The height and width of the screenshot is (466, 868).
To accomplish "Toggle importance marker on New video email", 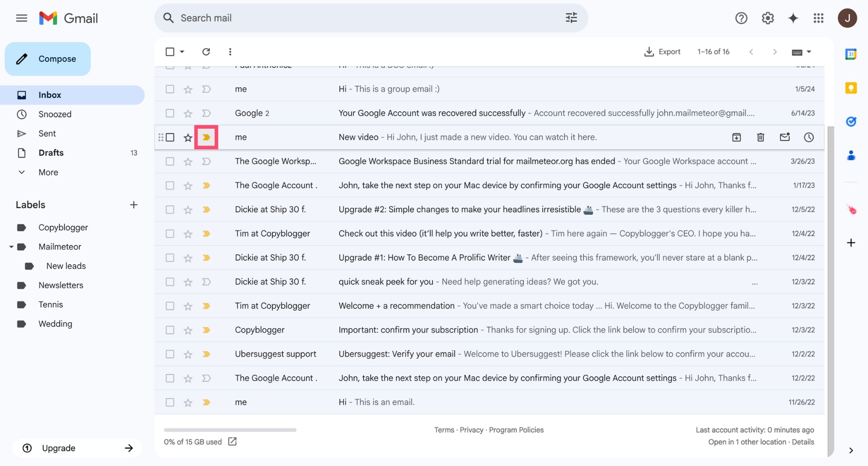I will point(206,137).
